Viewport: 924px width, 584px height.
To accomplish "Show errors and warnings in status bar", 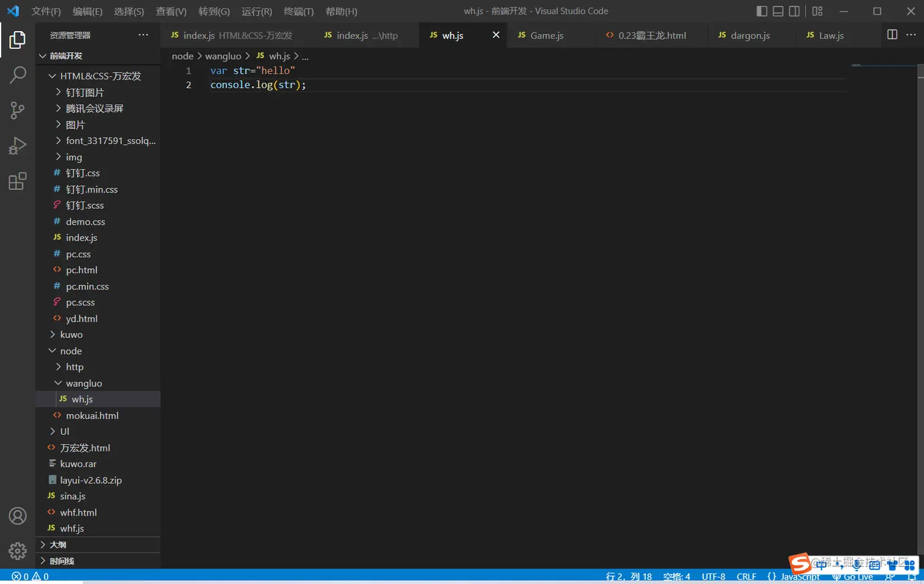I will pos(30,576).
